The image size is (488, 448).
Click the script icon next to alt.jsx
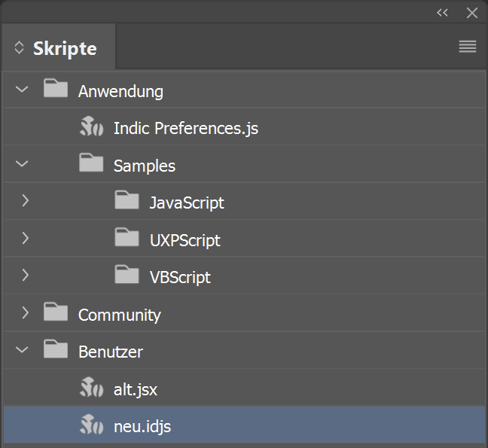pos(91,387)
